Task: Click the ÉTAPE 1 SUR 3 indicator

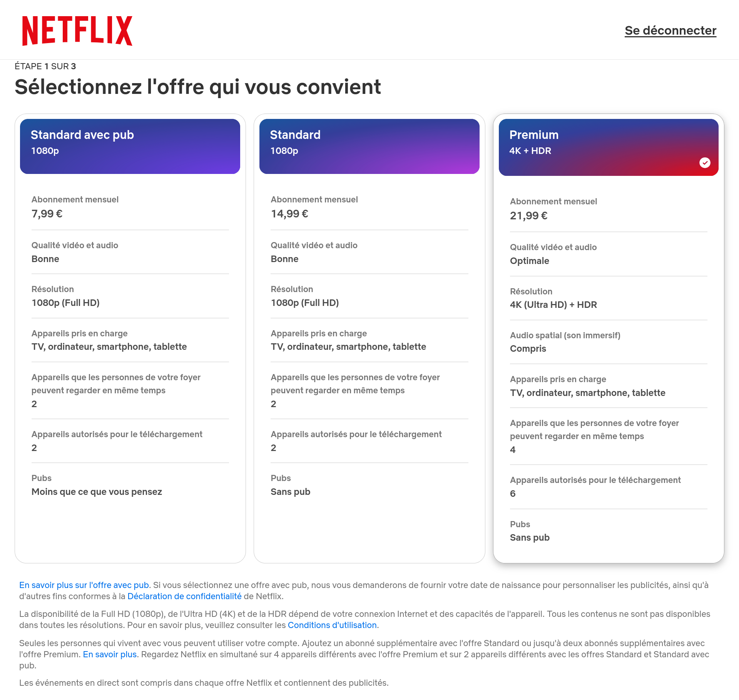Action: (x=45, y=66)
